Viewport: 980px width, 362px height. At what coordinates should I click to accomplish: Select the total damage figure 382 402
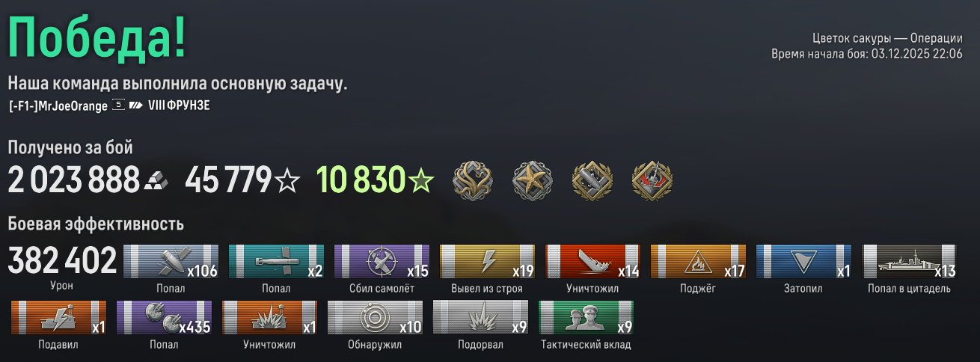(63, 261)
